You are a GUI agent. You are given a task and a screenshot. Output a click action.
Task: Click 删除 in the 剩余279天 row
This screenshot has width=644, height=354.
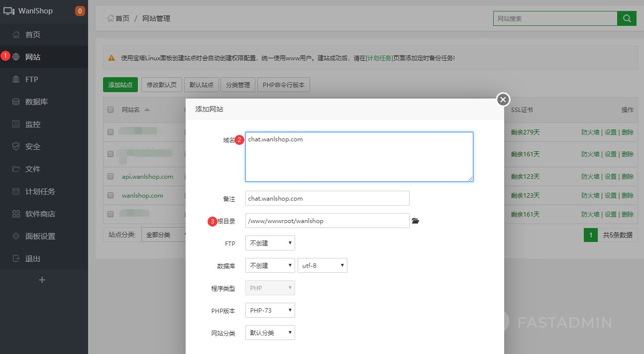pyautogui.click(x=628, y=132)
